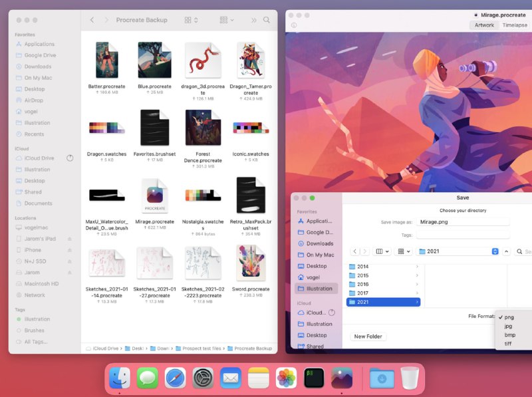Image resolution: width=532 pixels, height=397 pixels.
Task: Switch to the Artwork tab
Action: click(x=483, y=25)
